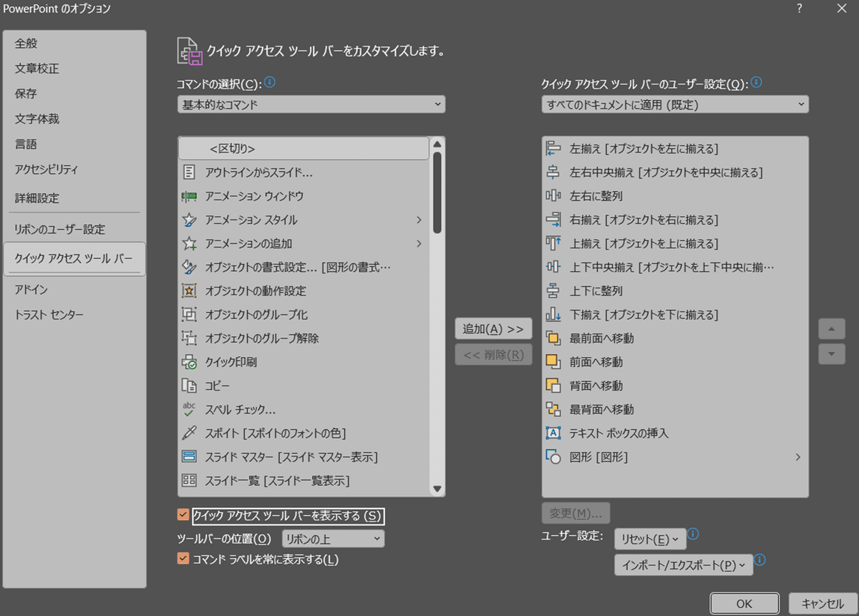Click the 左右に整列 distribute icon
Image resolution: width=859 pixels, height=616 pixels.
(553, 196)
